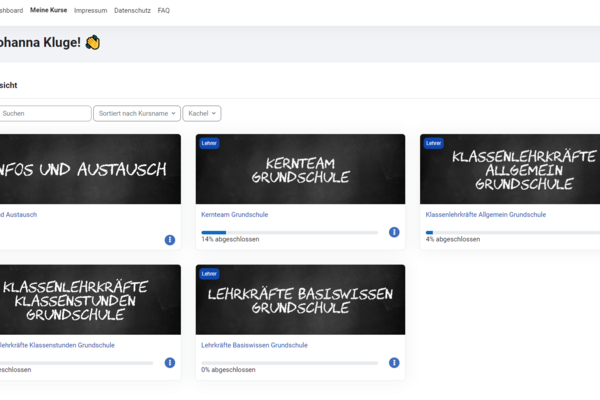Image resolution: width=600 pixels, height=400 pixels.
Task: Click Lehrer badge on Kernteam Grundschule tile
Action: point(209,143)
